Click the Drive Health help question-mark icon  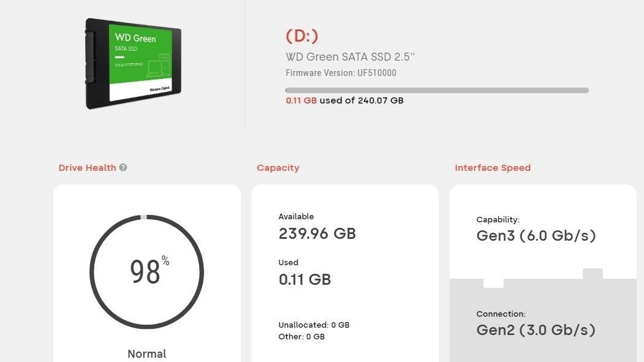(123, 167)
